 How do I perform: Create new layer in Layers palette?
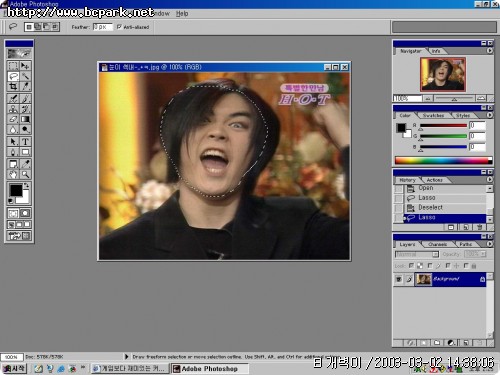click(x=466, y=342)
